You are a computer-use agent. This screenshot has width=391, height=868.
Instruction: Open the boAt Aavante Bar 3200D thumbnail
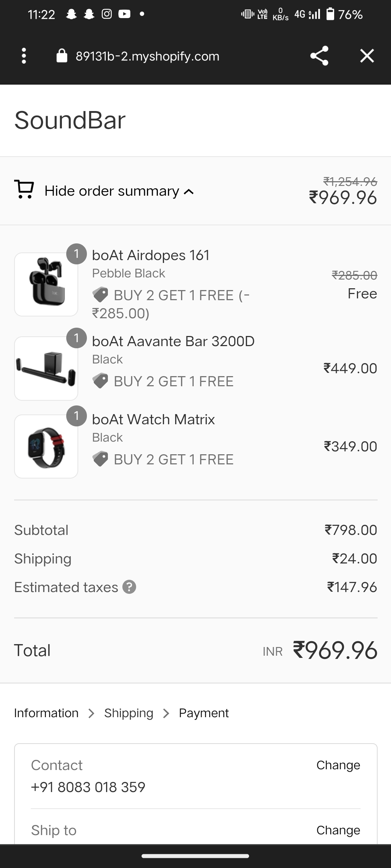pos(46,368)
